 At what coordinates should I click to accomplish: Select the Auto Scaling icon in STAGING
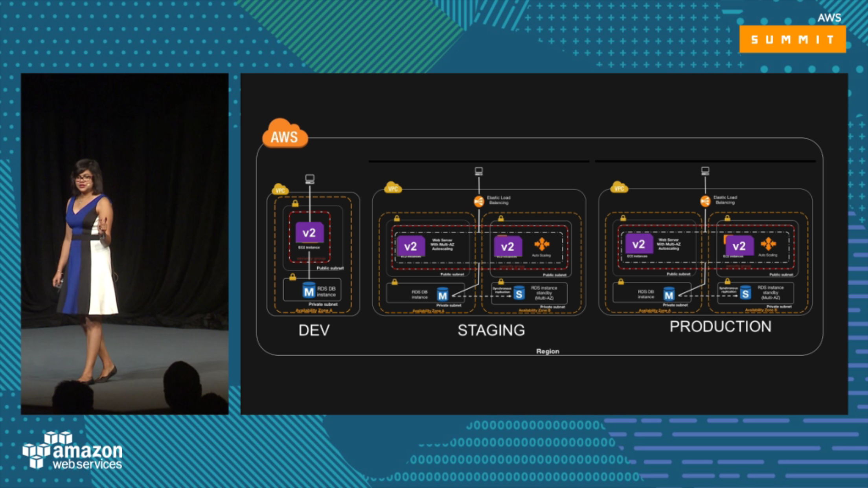point(542,244)
